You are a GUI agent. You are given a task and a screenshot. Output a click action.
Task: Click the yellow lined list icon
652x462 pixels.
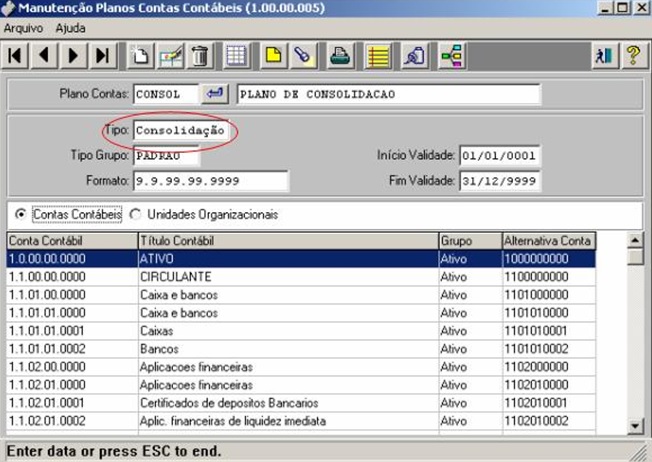378,55
